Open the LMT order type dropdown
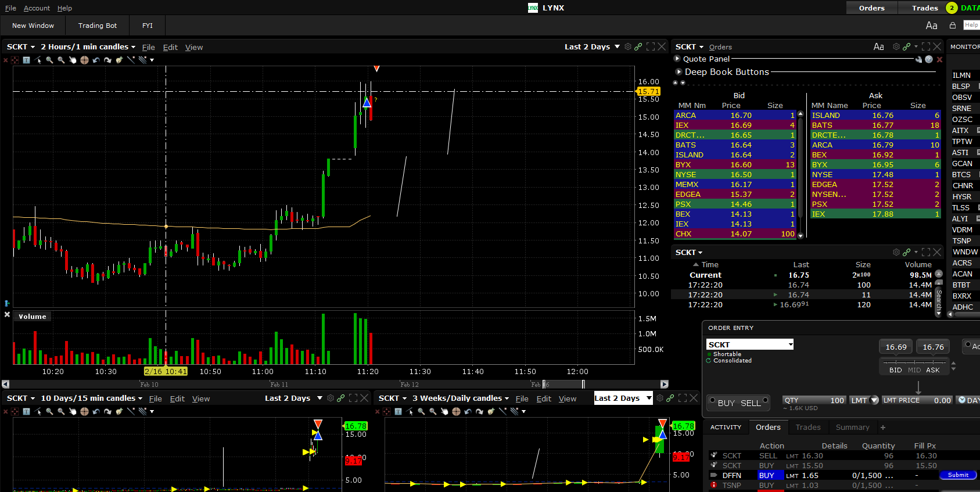 [x=874, y=400]
